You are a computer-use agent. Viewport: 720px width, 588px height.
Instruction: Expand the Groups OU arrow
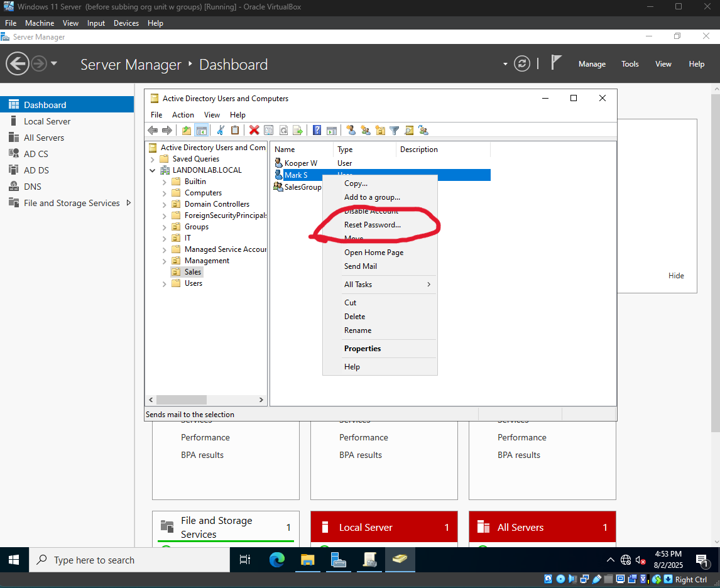click(165, 227)
